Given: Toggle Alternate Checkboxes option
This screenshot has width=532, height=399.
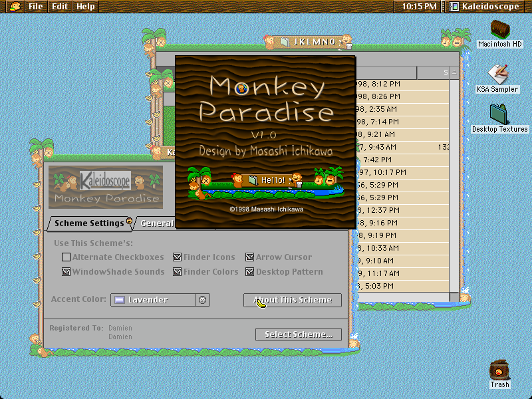Looking at the screenshot, I should tap(66, 257).
